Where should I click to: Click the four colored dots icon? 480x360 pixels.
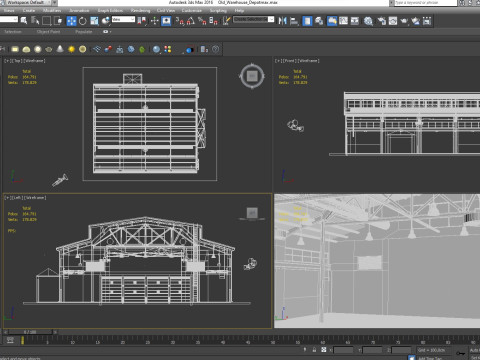pos(168,49)
